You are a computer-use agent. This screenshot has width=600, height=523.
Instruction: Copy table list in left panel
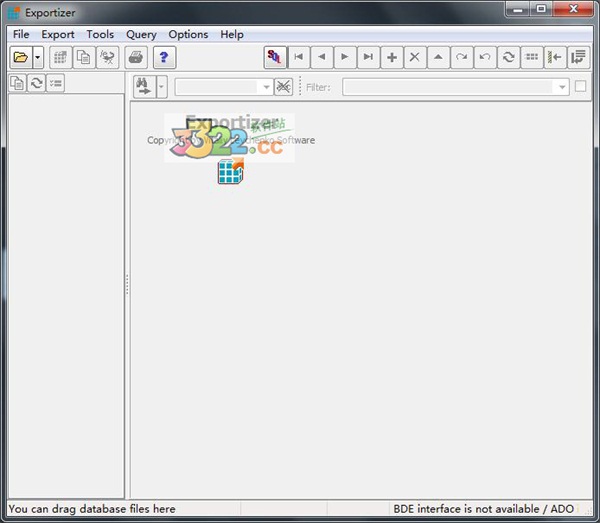click(17, 83)
